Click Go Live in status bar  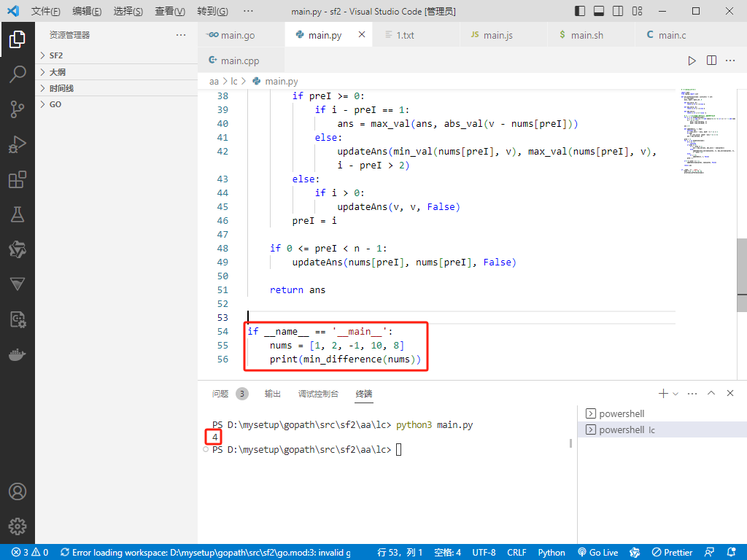pyautogui.click(x=598, y=553)
